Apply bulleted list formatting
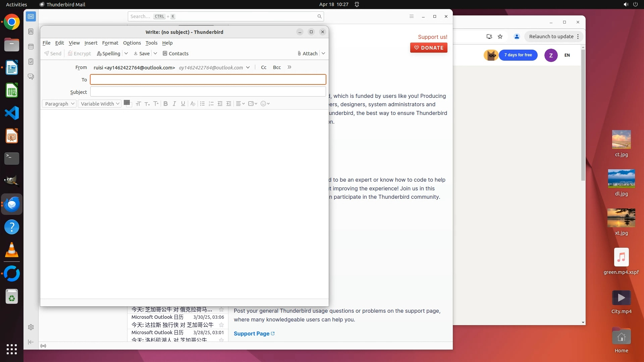Screen dimensions: 644x362 202,104
